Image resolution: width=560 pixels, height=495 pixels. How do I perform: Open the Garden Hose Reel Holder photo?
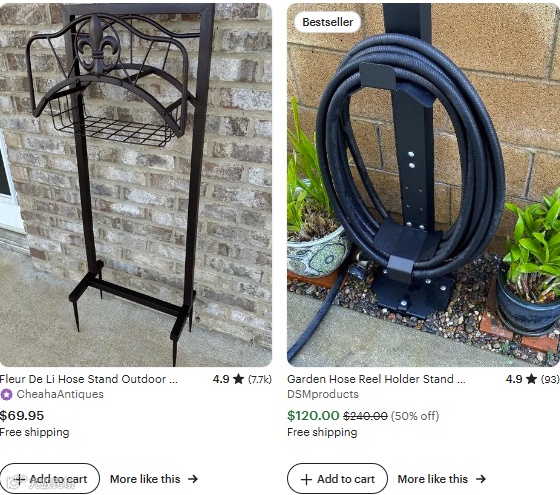(x=423, y=185)
